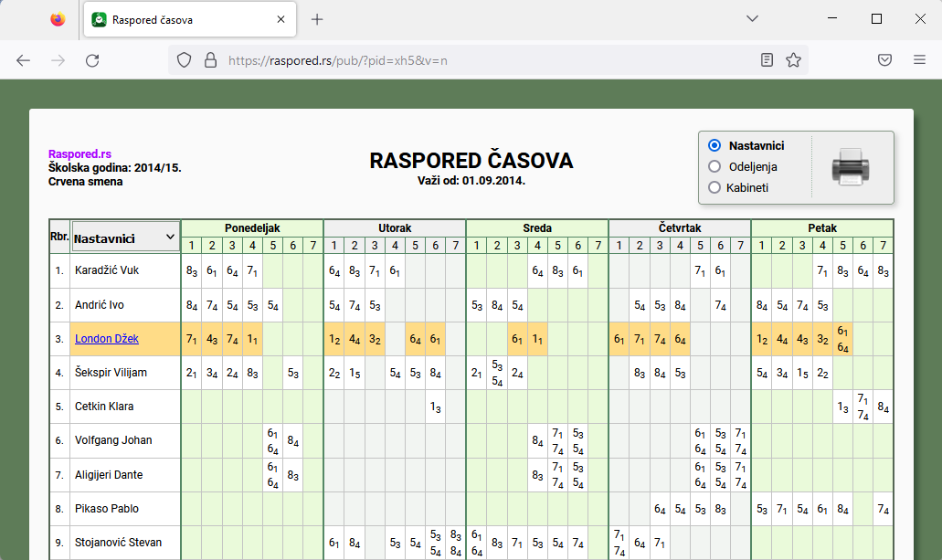Select teacher name Stojanović Stevan
This screenshot has width=942, height=560.
click(x=118, y=543)
